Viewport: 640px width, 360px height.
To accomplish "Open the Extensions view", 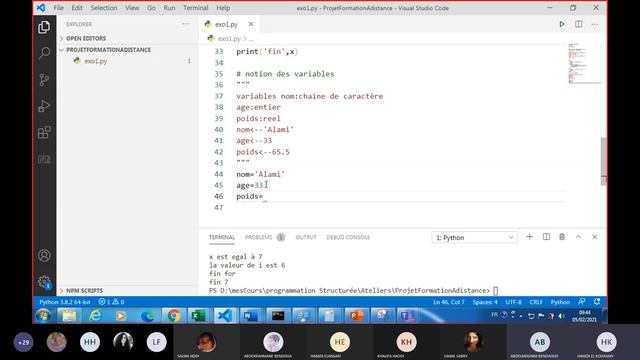I will click(x=44, y=133).
